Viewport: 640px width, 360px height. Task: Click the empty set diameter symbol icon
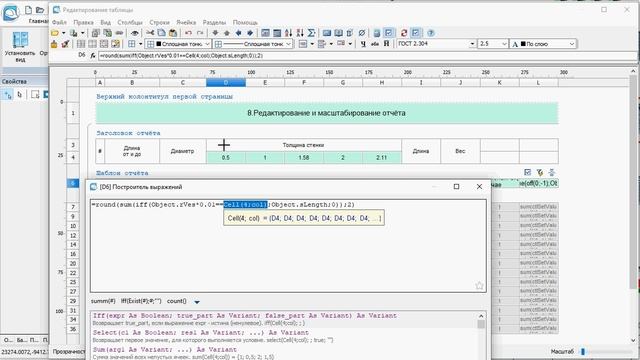coord(362,33)
